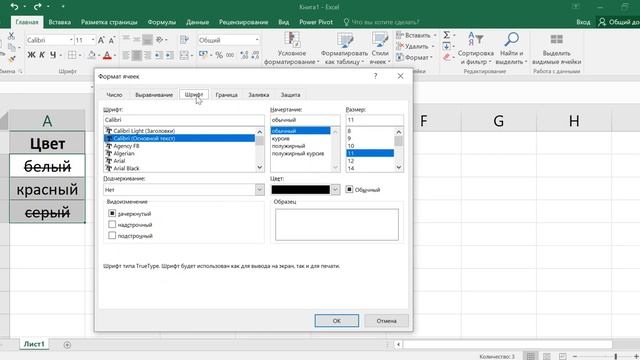Switch to the Защита tab
The width and height of the screenshot is (640, 360).
click(x=290, y=95)
